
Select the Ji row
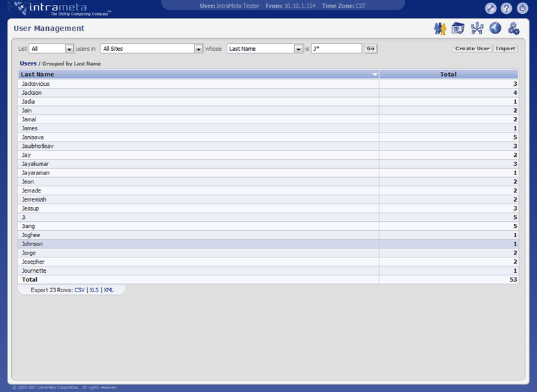click(x=268, y=218)
